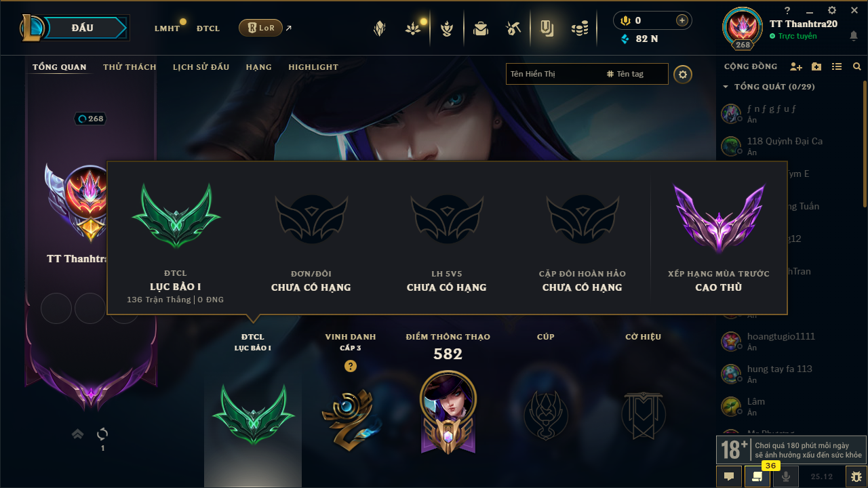Open the notifications bell icon
This screenshot has height=488, width=868.
(x=854, y=36)
